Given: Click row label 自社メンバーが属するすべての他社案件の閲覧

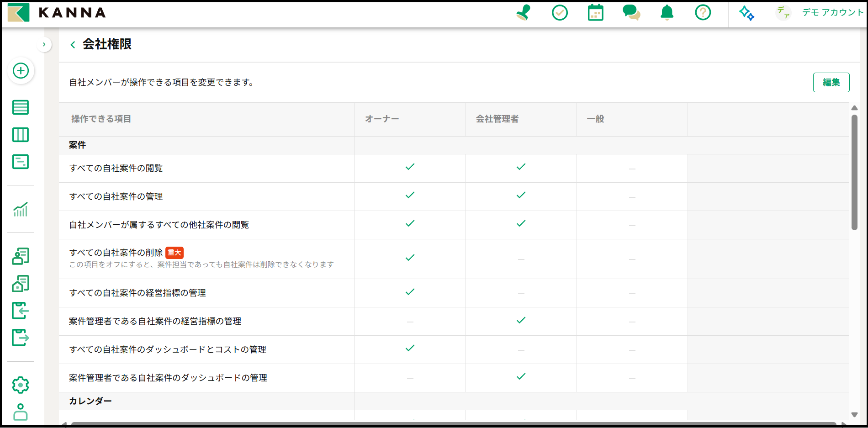Looking at the screenshot, I should pyautogui.click(x=159, y=225).
